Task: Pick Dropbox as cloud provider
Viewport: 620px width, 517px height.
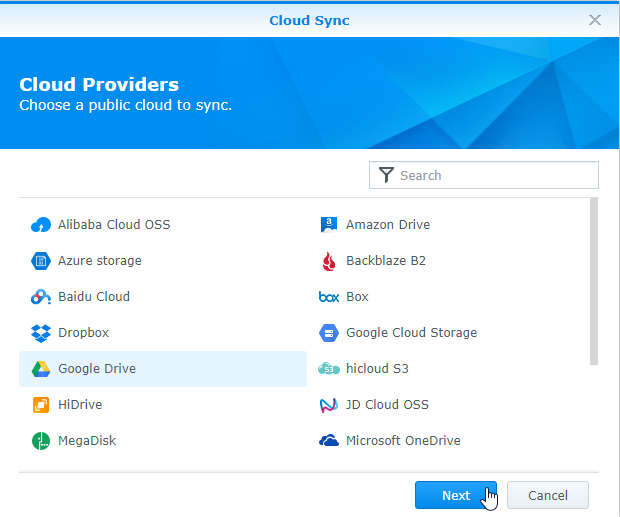Action: click(x=163, y=333)
